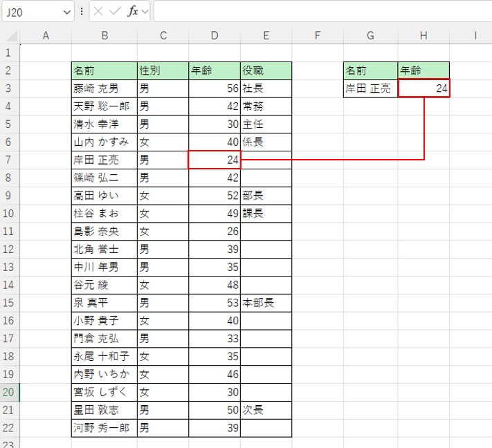Select the 常務 title cell

click(x=266, y=106)
